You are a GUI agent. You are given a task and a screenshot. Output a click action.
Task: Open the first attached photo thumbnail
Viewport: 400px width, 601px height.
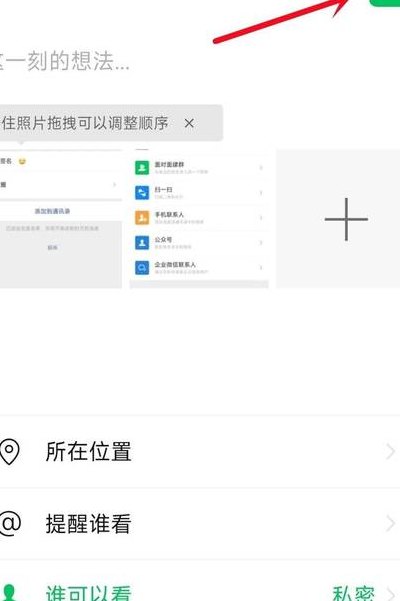pos(61,218)
